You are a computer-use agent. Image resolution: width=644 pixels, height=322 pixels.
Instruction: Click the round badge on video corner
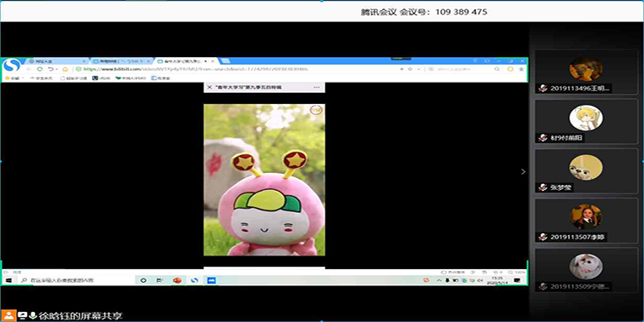pyautogui.click(x=316, y=111)
